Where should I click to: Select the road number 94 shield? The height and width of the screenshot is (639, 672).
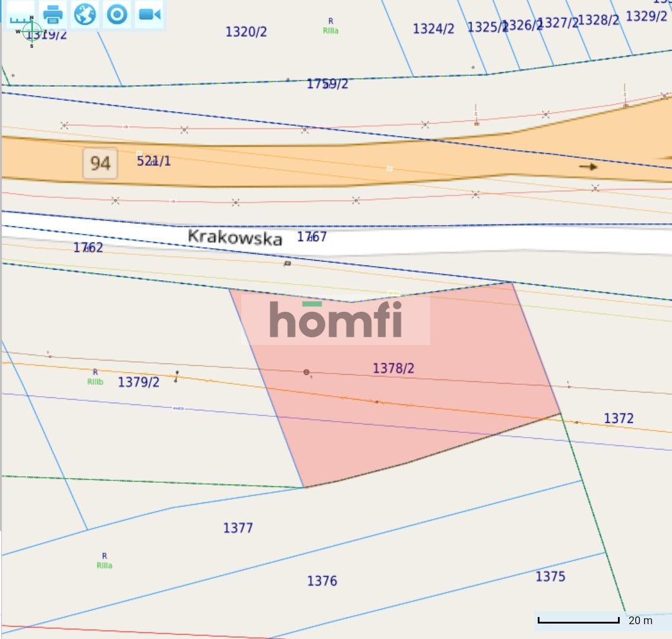pyautogui.click(x=99, y=163)
